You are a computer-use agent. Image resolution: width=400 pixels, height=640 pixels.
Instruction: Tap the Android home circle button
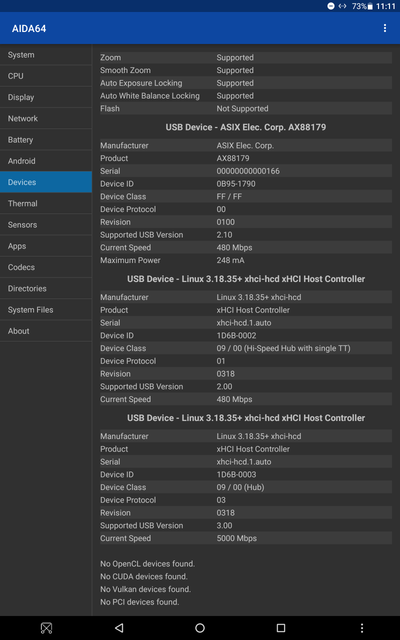click(200, 628)
